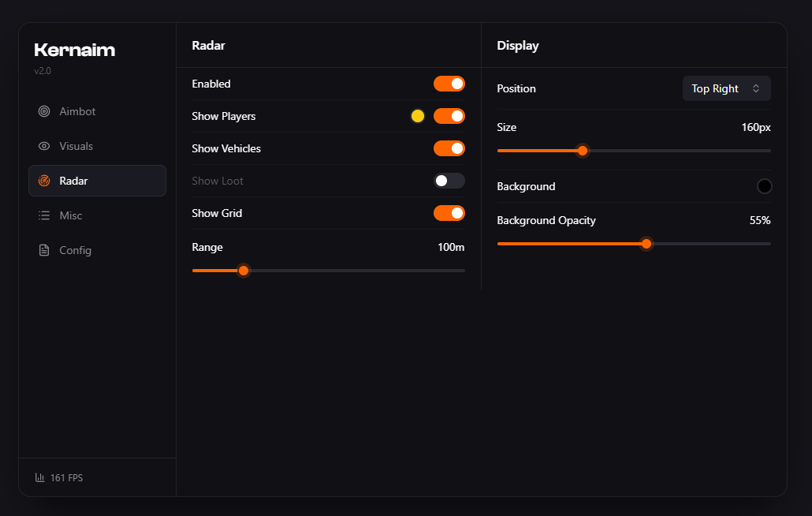The height and width of the screenshot is (516, 812).
Task: Open the yellow Show Players color swatch
Action: [x=418, y=116]
